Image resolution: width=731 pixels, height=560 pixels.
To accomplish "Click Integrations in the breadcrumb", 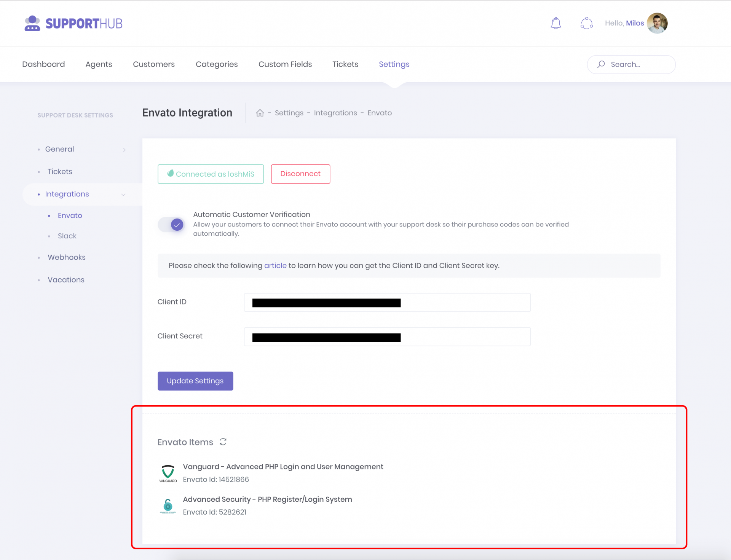I will (x=335, y=113).
